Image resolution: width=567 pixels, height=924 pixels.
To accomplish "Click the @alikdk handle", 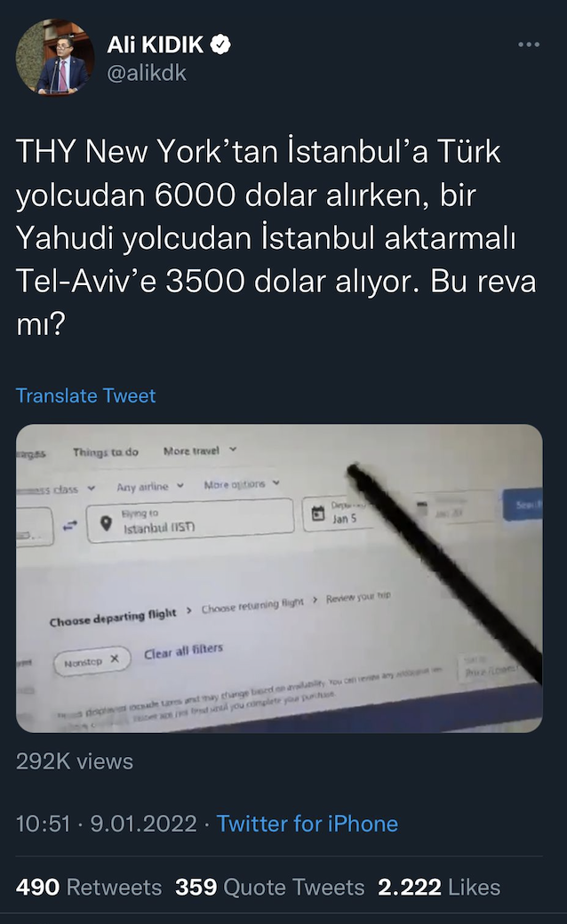I will tap(147, 73).
